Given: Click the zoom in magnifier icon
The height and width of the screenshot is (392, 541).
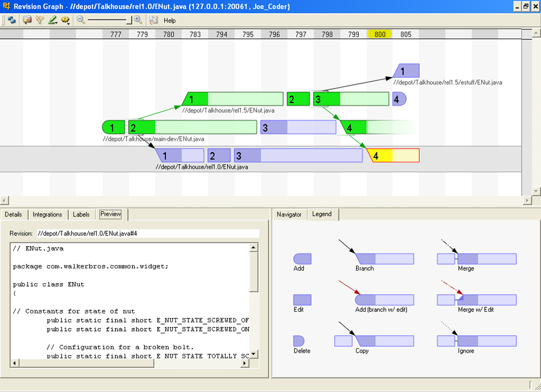Looking at the screenshot, I should pyautogui.click(x=138, y=20).
